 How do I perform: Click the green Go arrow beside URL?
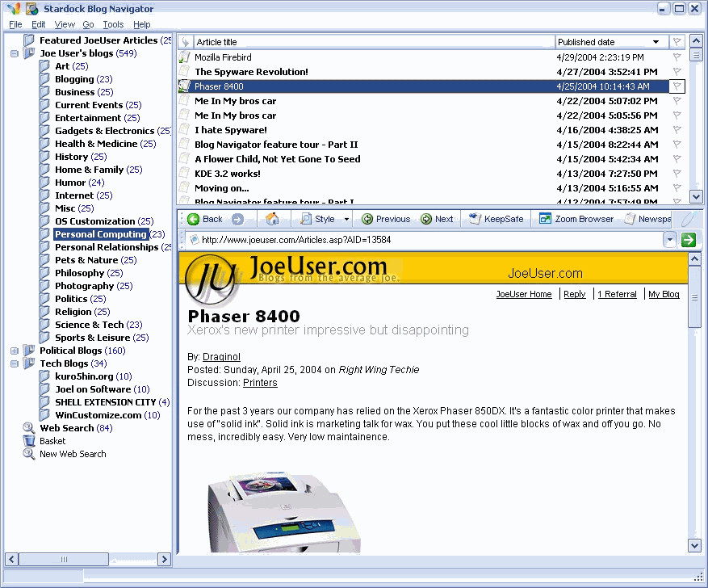click(x=689, y=240)
